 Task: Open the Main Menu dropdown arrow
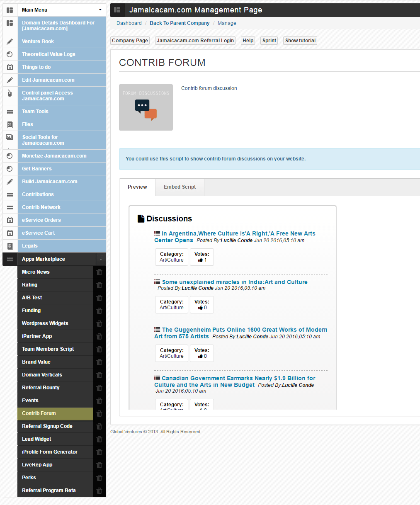pos(100,10)
